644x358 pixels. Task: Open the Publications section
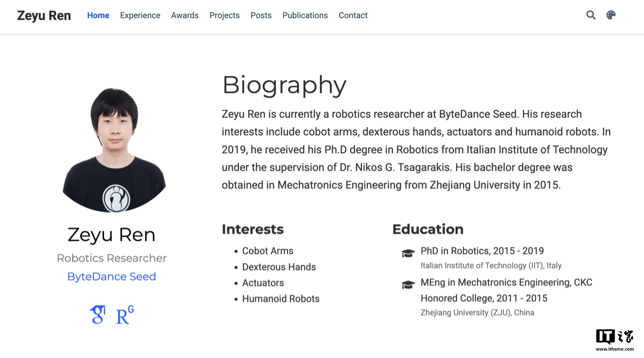(x=305, y=15)
